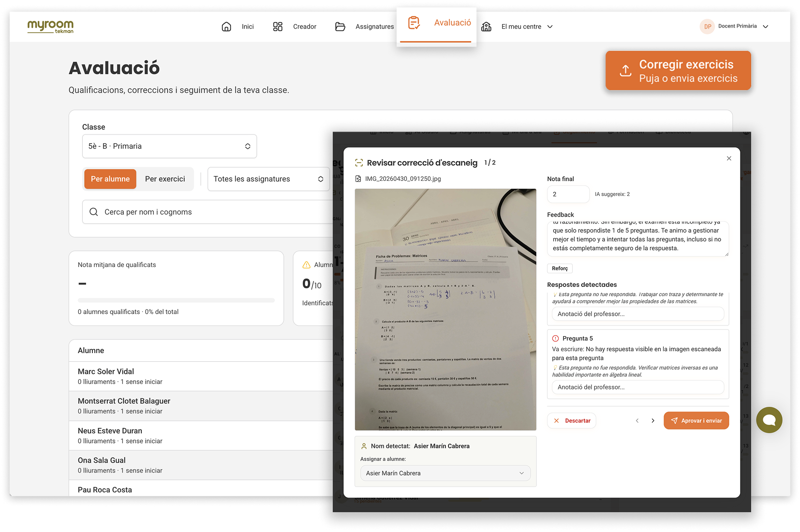Click the Descartar button

[572, 421]
